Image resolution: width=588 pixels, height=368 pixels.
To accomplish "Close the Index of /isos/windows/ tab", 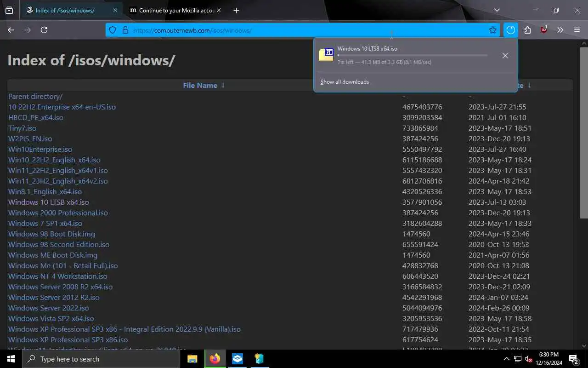I will point(115,10).
